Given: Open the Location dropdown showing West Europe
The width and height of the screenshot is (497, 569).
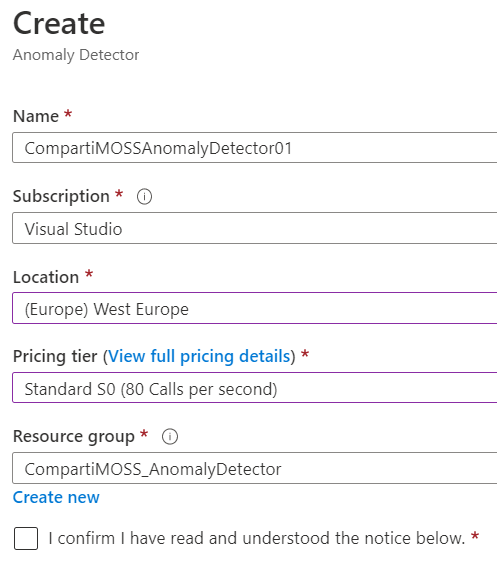Looking at the screenshot, I should 255,308.
